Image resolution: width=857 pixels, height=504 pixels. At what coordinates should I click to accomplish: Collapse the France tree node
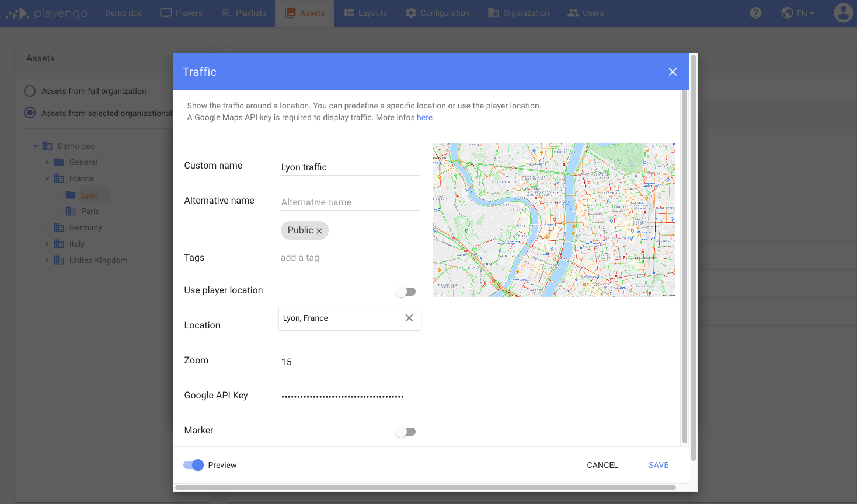click(47, 178)
